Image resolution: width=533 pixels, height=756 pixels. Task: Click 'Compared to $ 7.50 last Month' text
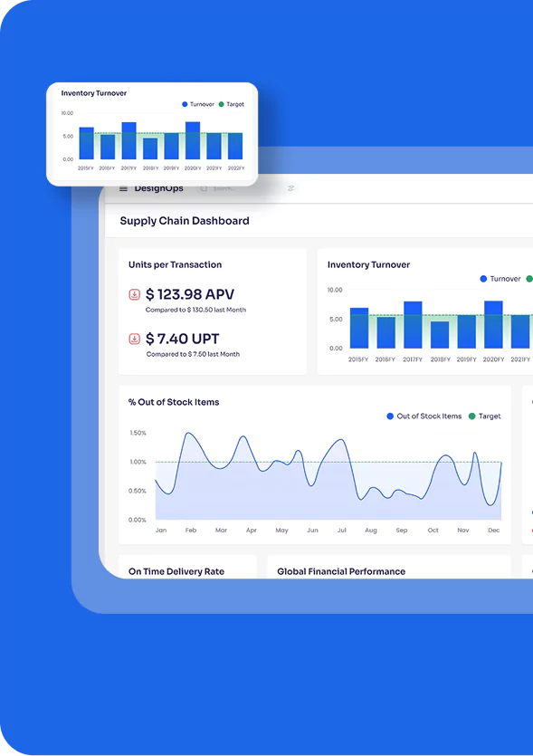click(x=193, y=354)
